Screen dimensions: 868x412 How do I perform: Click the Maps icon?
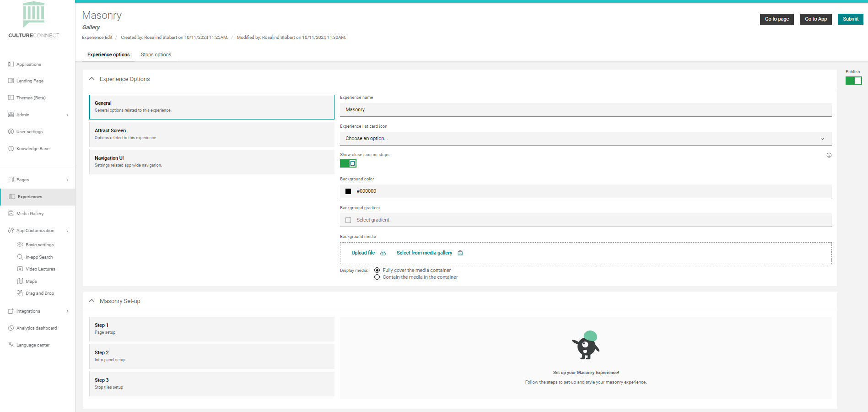20,281
